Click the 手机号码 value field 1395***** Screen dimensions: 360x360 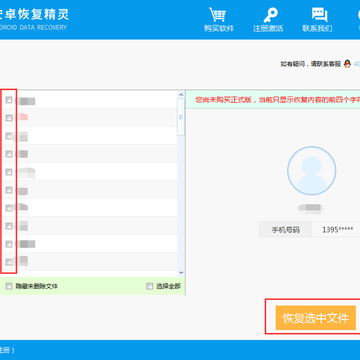[336, 230]
